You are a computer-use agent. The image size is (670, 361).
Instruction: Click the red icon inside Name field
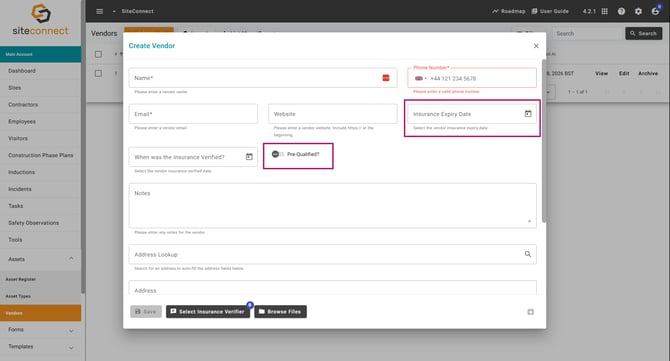(386, 78)
